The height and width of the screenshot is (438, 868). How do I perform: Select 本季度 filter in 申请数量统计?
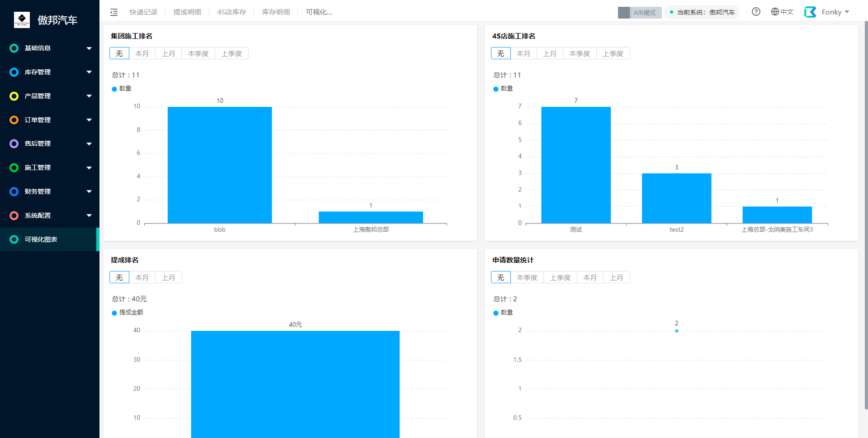click(527, 277)
